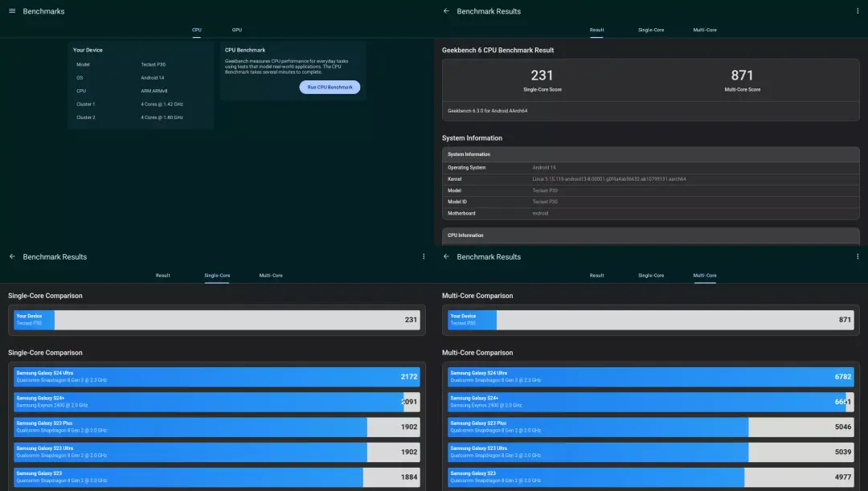Select Your Device bar showing score 871

(650, 320)
